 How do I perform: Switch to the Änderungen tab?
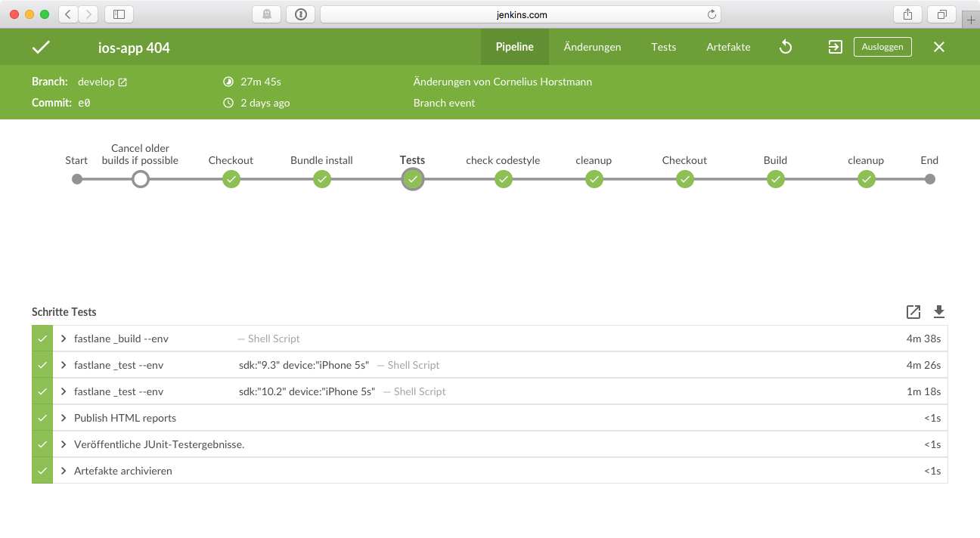[592, 47]
